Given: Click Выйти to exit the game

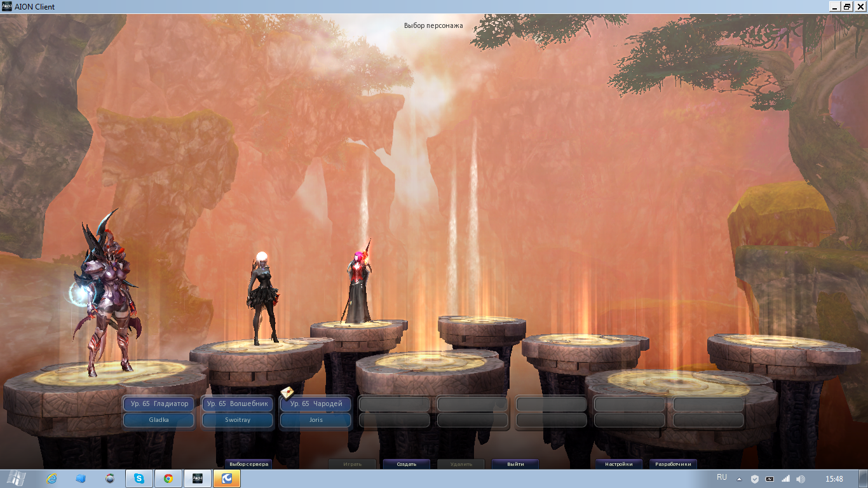Looking at the screenshot, I should pyautogui.click(x=515, y=464).
